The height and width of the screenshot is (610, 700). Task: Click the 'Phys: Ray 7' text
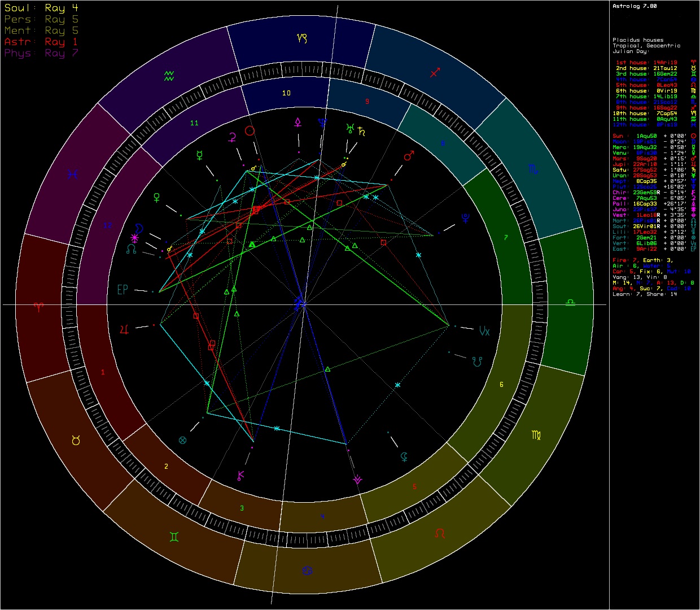tap(41, 53)
